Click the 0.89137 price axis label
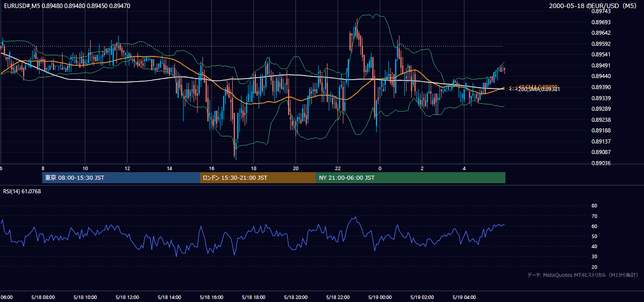644x302 pixels. [600, 141]
